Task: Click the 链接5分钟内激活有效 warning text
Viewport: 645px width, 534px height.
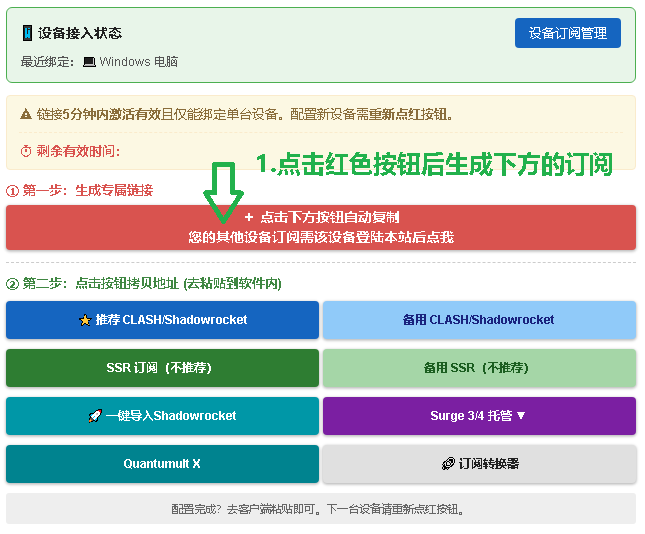Action: pos(245,114)
